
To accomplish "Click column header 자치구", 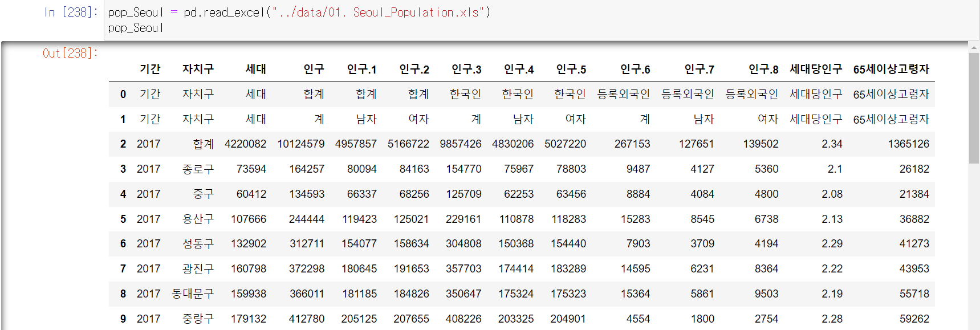I will point(198,69).
